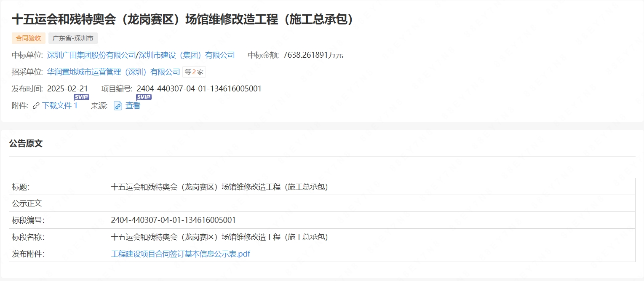This screenshot has height=281, width=644.
Task: Open the 深圳广田集团股份有限公司 company link
Action: (x=91, y=55)
